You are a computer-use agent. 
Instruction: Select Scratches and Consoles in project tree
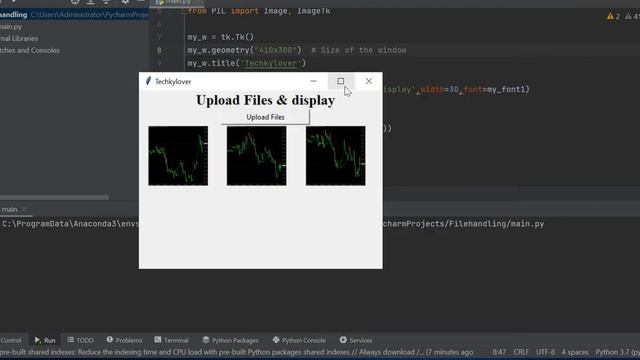(x=30, y=50)
